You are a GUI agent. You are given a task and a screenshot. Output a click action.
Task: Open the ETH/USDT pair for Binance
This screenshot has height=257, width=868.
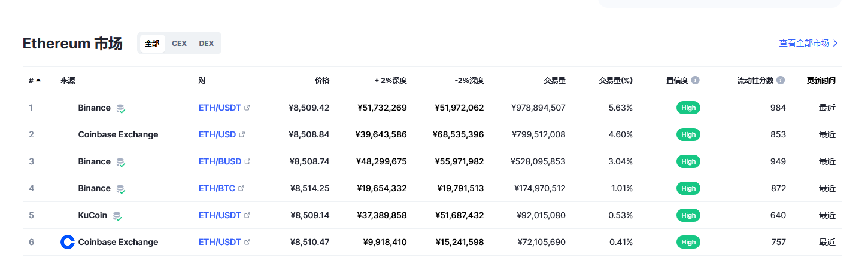(220, 108)
